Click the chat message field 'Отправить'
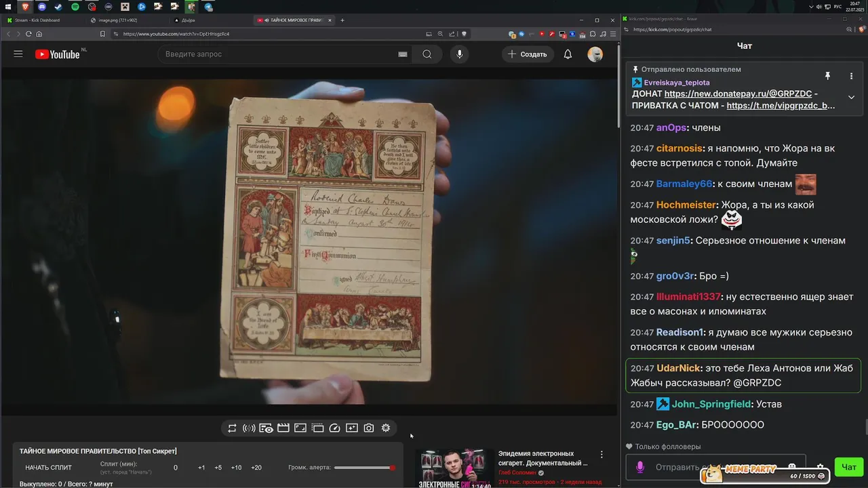 (715, 467)
